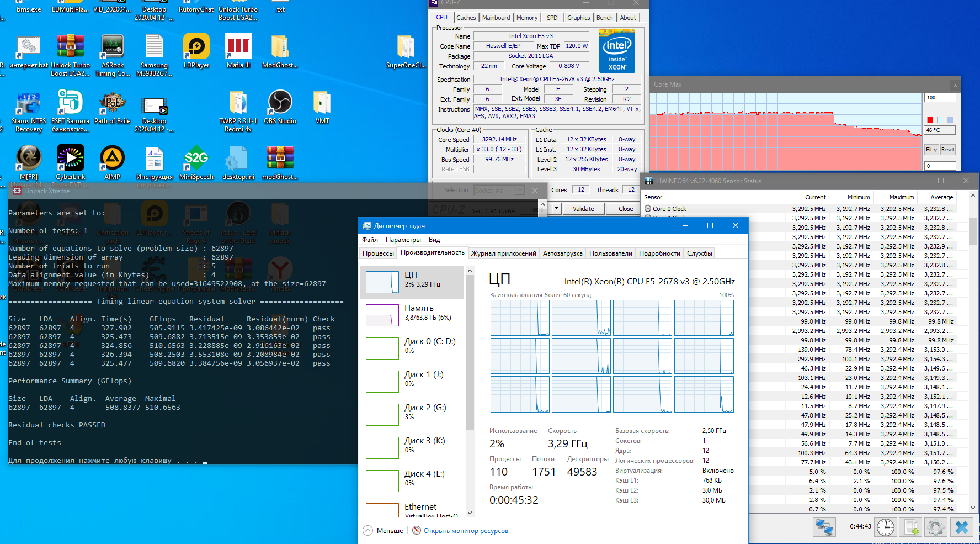Open the Starus NTFS Recovery shortcut

(29, 111)
